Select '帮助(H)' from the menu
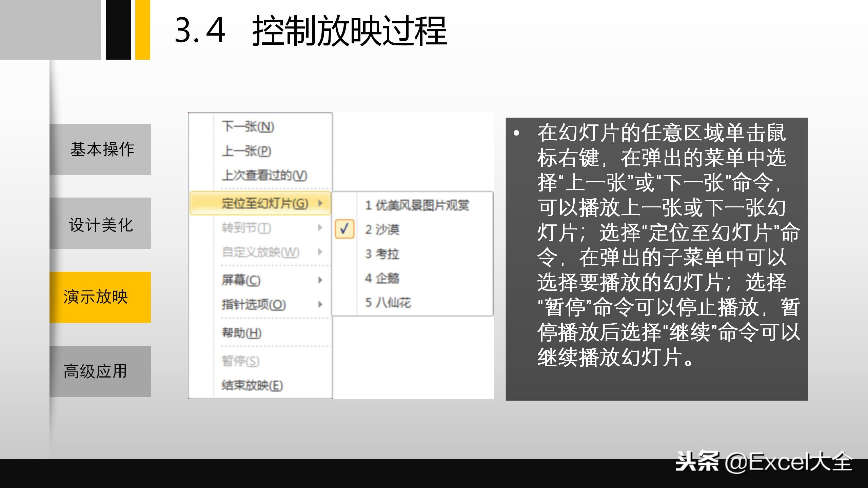Image resolution: width=868 pixels, height=488 pixels. (x=241, y=333)
